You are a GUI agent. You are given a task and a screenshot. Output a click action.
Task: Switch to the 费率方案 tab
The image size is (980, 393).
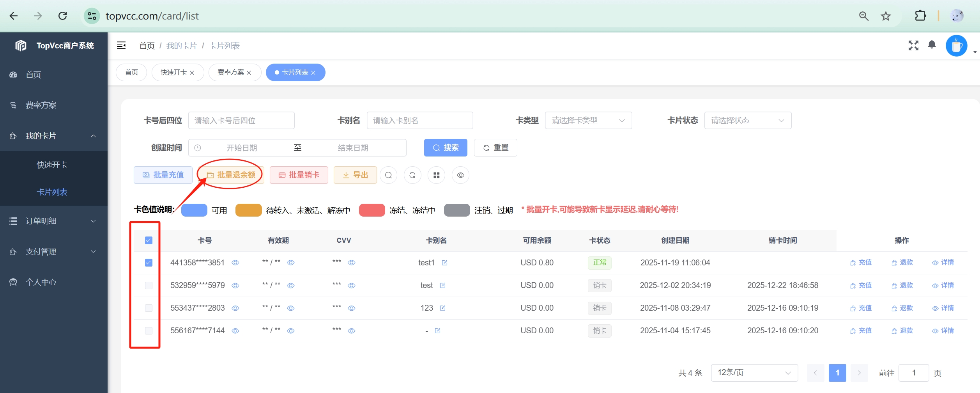coord(231,73)
